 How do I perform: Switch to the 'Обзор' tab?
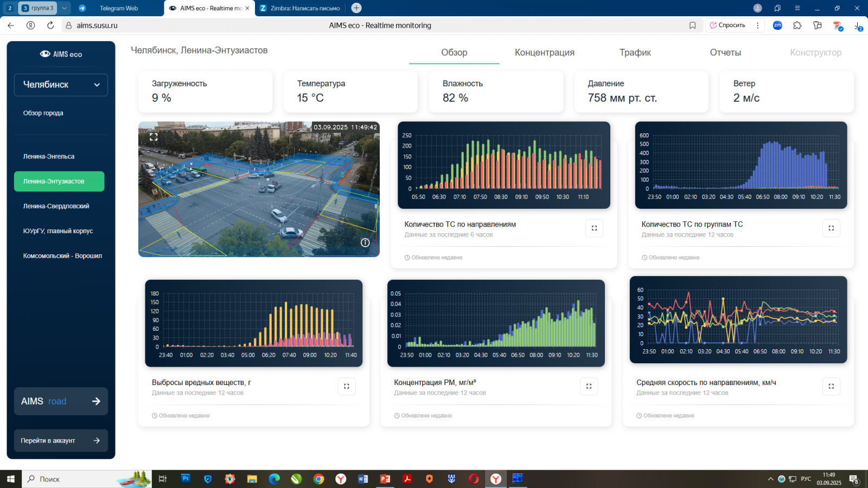point(454,53)
